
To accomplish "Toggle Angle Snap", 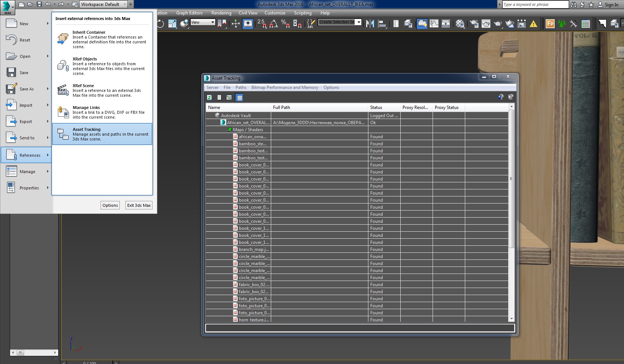I will pos(274,24).
